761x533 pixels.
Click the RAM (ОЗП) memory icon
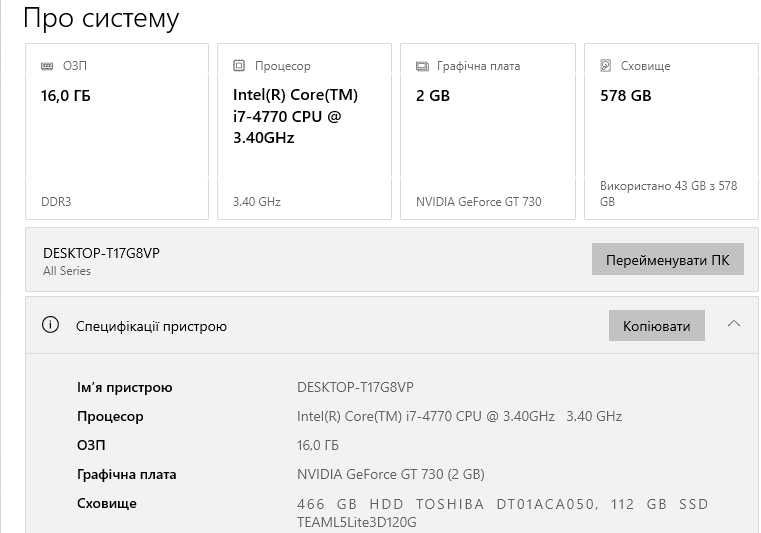[47, 66]
